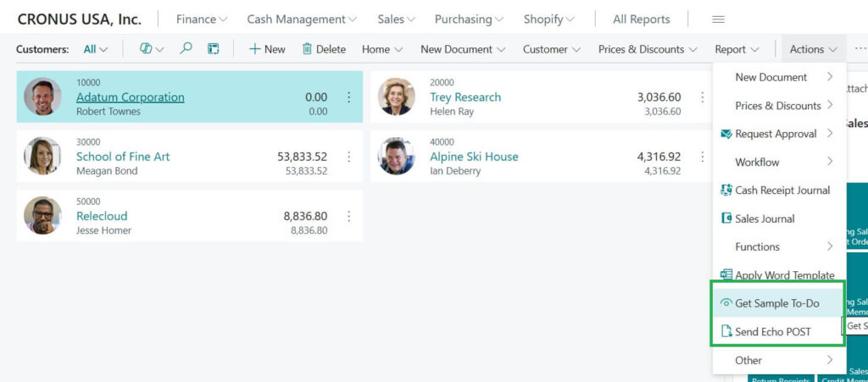Image resolution: width=868 pixels, height=382 pixels.
Task: Open School of Fine Art customer link
Action: 123,157
